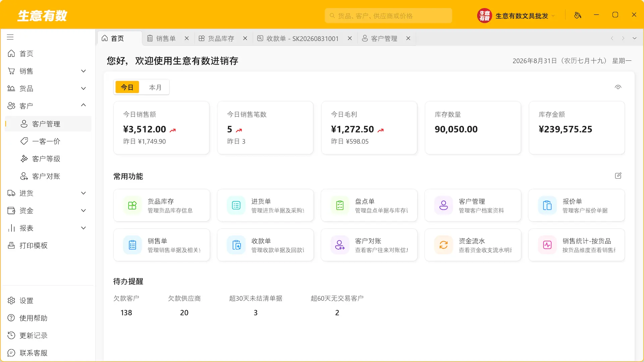Click the 设置 gear icon
The image size is (644, 362).
[x=11, y=301]
